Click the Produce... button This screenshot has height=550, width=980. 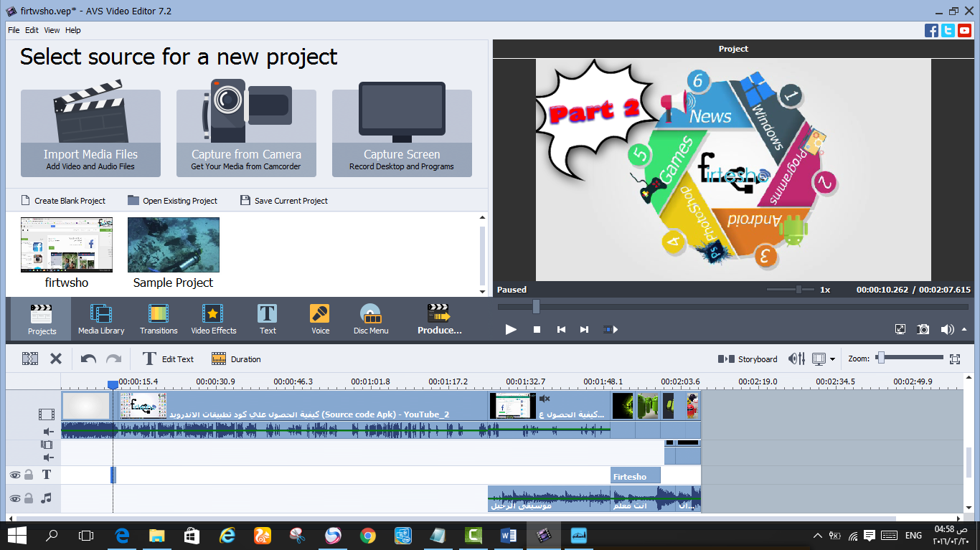coord(440,319)
